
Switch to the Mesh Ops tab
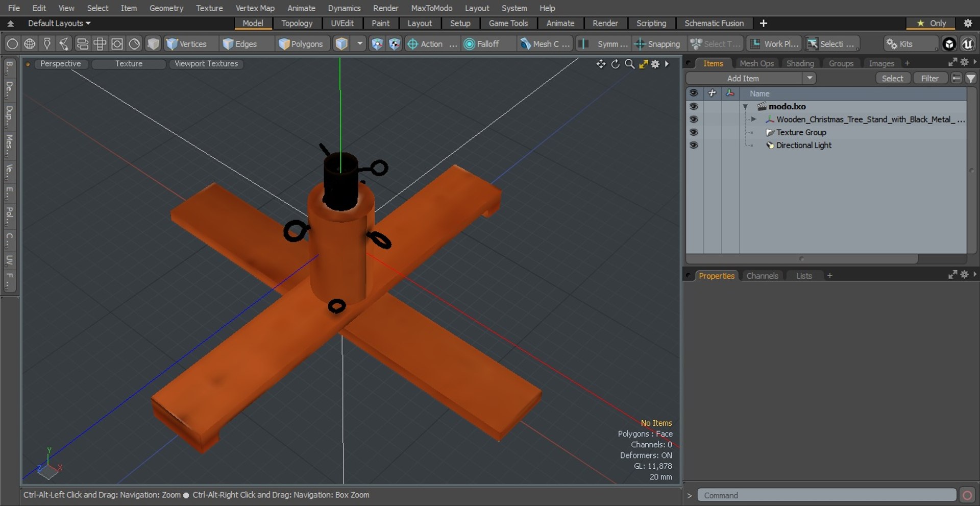[756, 63]
